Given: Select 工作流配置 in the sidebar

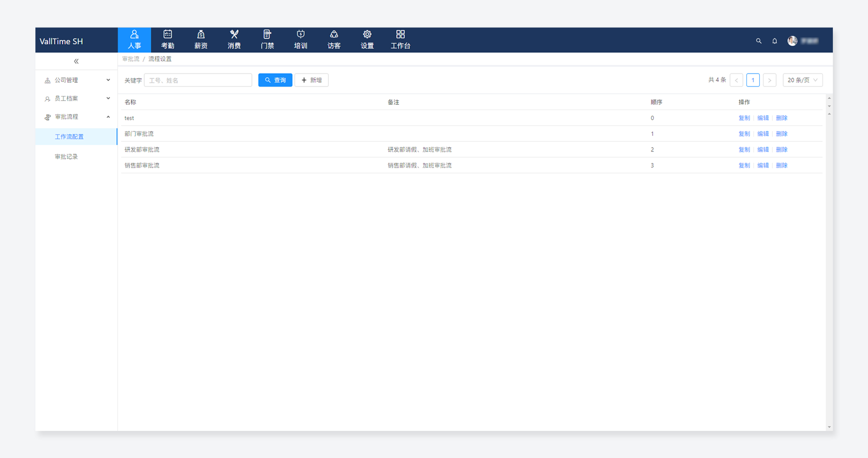Looking at the screenshot, I should coord(76,137).
